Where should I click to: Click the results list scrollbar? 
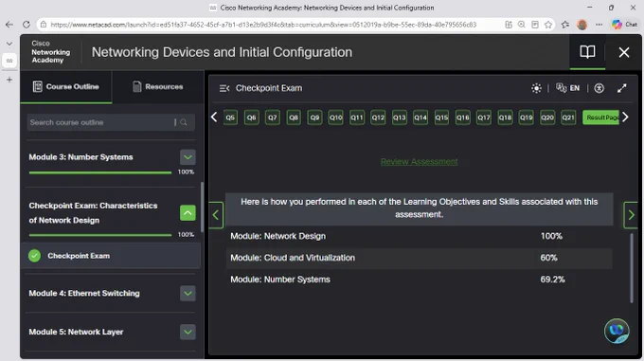(x=632, y=268)
